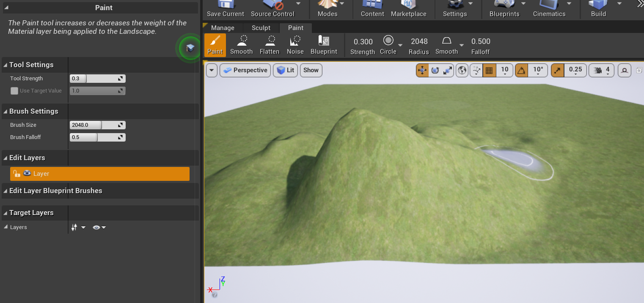Toggle surface snapping in the viewport toolbar
This screenshot has width=644, height=303.
(476, 70)
